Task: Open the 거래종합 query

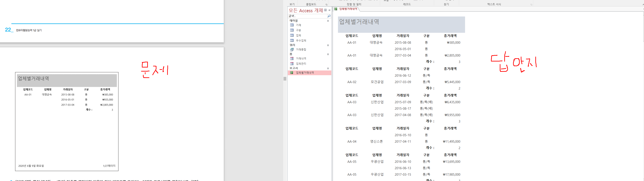Action: click(301, 49)
